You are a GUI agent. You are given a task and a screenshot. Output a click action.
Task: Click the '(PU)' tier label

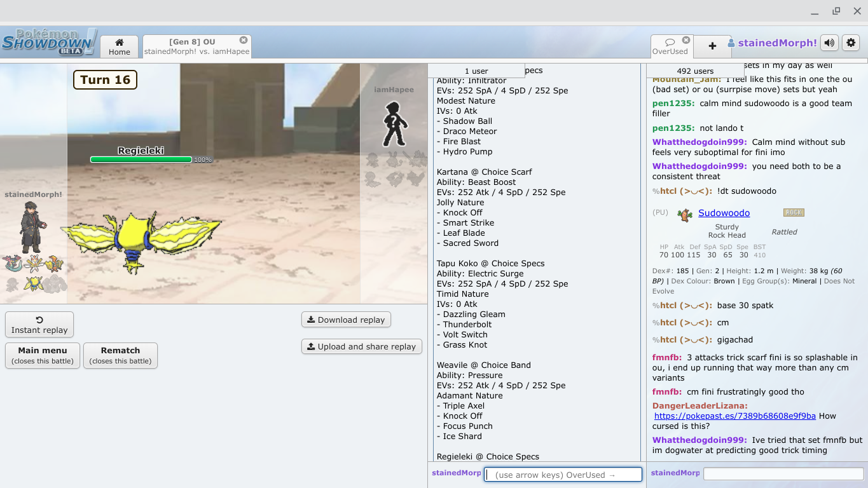pyautogui.click(x=661, y=212)
